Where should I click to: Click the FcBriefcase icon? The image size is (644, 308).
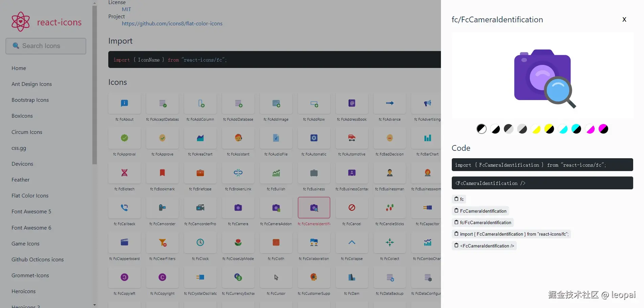point(200,173)
